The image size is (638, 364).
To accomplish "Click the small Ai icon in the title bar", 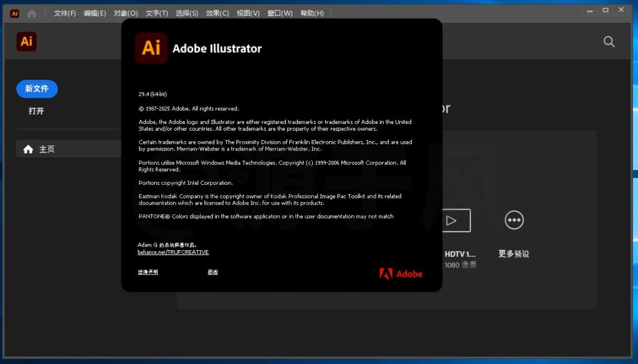I will click(15, 14).
